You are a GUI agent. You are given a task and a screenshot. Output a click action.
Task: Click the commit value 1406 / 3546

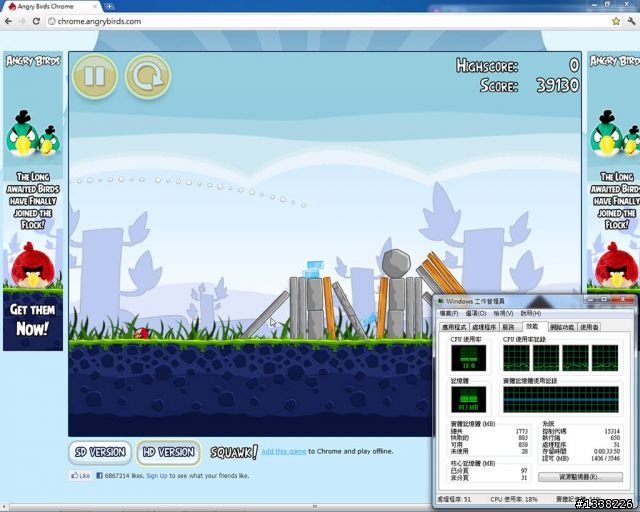click(x=605, y=459)
